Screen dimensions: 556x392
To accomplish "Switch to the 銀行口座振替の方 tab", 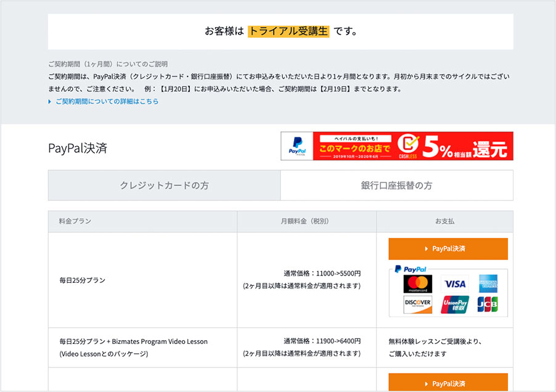I will (x=396, y=186).
